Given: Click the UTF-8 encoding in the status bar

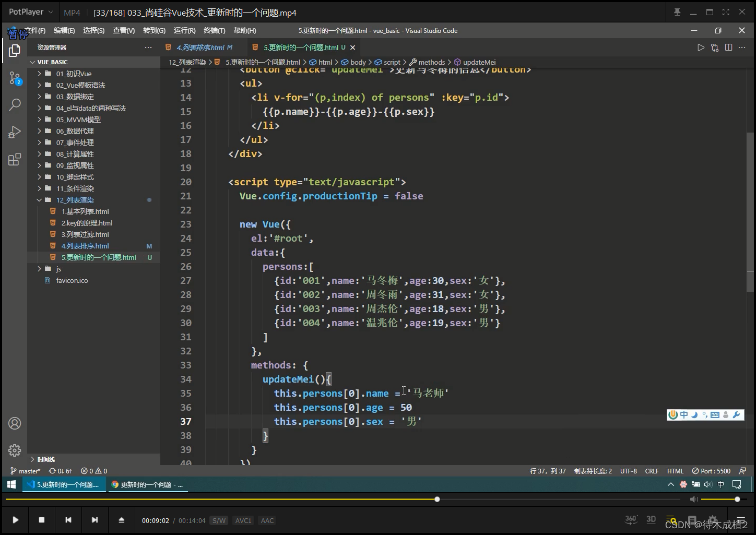Looking at the screenshot, I should coord(629,471).
